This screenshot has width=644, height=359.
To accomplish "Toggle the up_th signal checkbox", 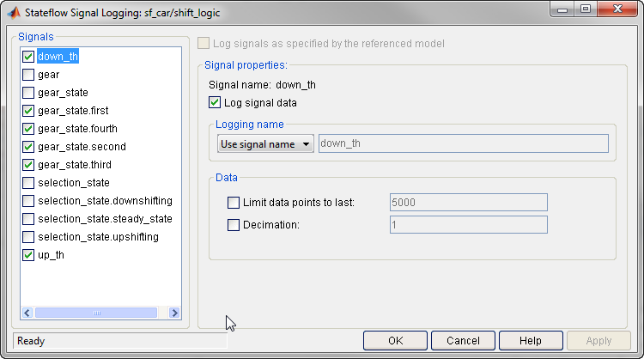I will tap(28, 255).
